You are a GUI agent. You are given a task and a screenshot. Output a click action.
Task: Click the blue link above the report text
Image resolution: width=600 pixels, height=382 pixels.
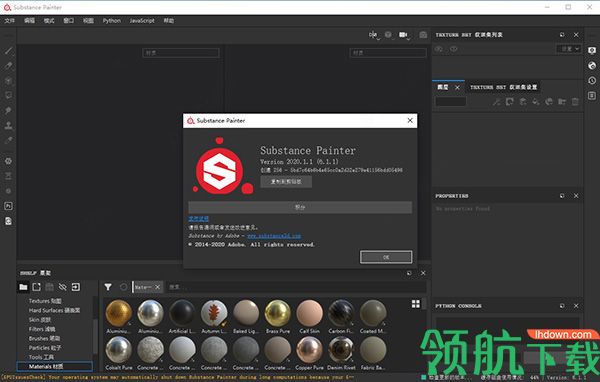pos(199,219)
